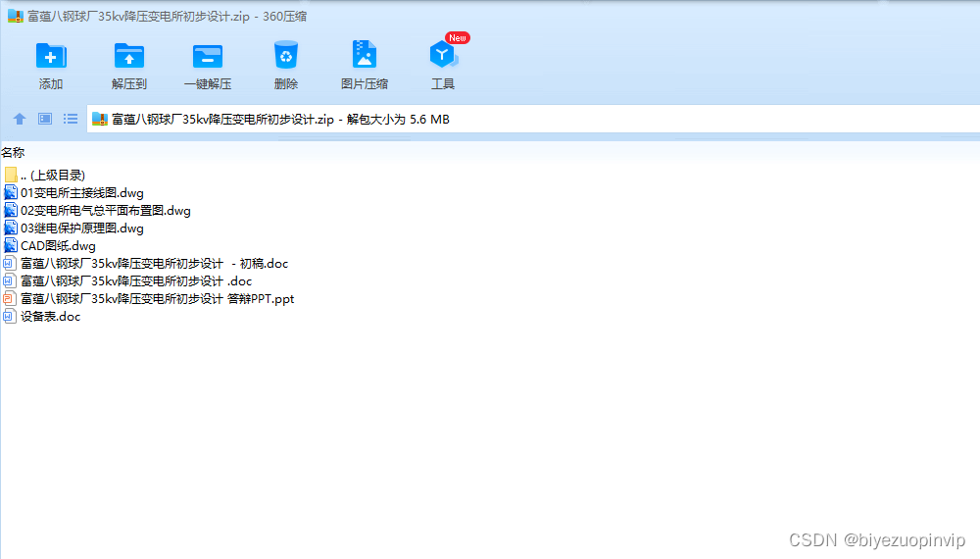The width and height of the screenshot is (980, 559).
Task: Select CAD图纸.dwg file
Action: 58,246
